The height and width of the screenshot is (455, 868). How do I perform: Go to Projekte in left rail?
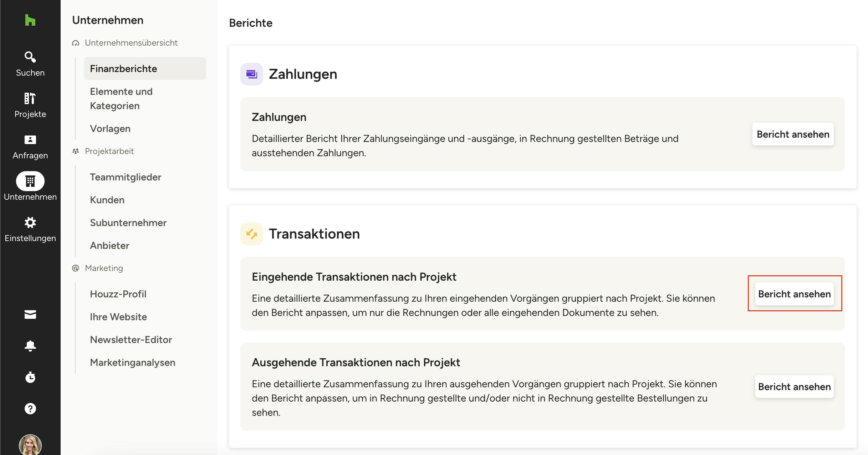(x=30, y=105)
